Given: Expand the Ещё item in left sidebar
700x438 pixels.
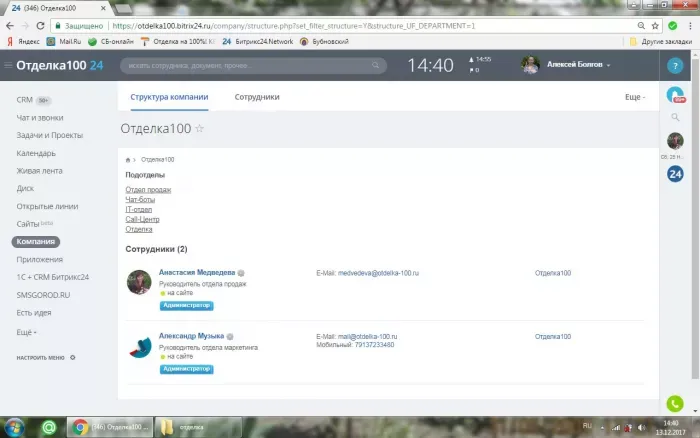Looking at the screenshot, I should click(x=26, y=332).
